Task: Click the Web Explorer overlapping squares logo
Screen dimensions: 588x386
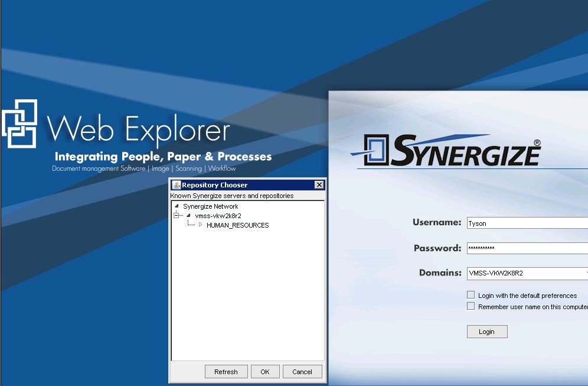Action: 19,124
